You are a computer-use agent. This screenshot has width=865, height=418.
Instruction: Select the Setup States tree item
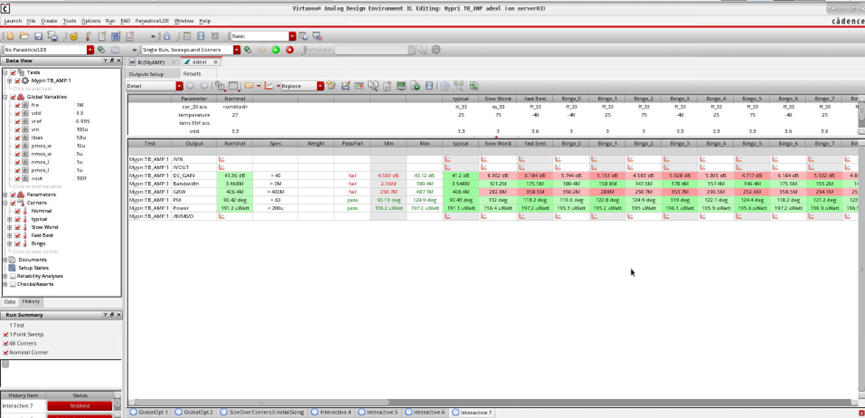tap(32, 267)
